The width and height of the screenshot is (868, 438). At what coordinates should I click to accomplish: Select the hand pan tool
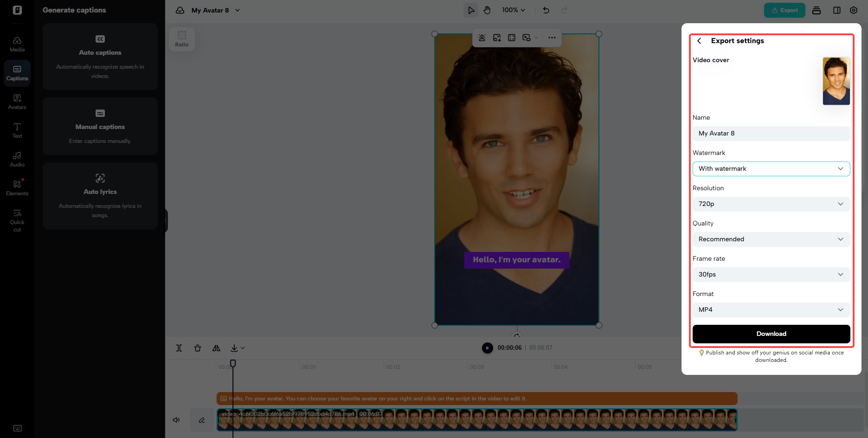click(x=487, y=10)
